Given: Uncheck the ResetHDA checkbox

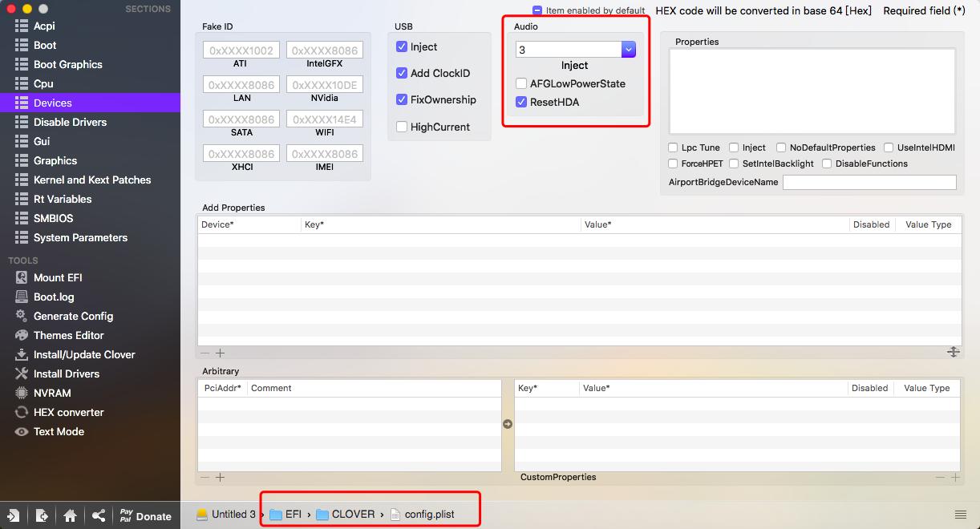Looking at the screenshot, I should click(521, 102).
